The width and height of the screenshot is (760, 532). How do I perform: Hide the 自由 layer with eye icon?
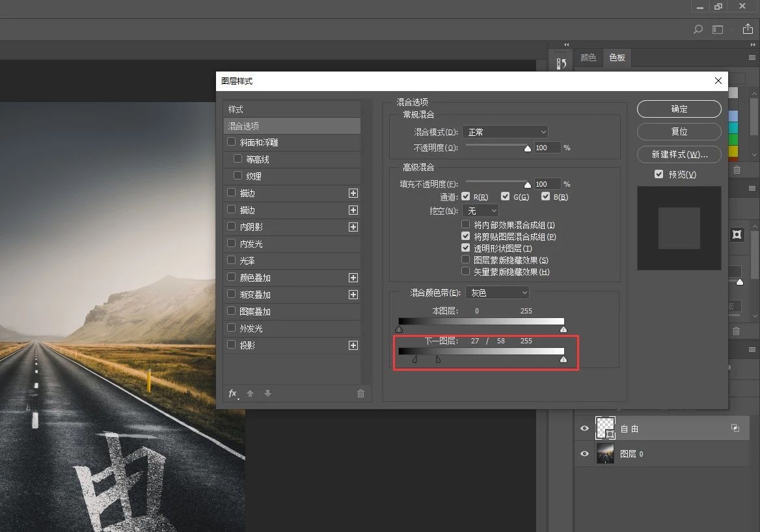point(584,429)
